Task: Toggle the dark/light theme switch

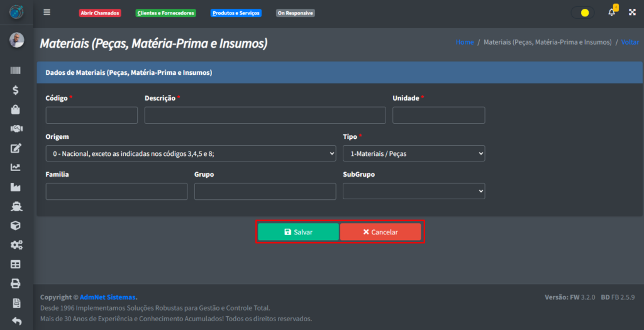Action: point(582,13)
